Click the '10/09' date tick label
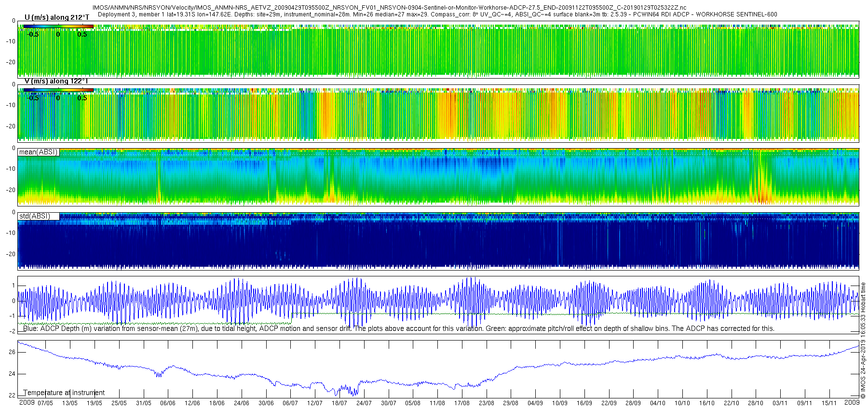 (x=560, y=403)
